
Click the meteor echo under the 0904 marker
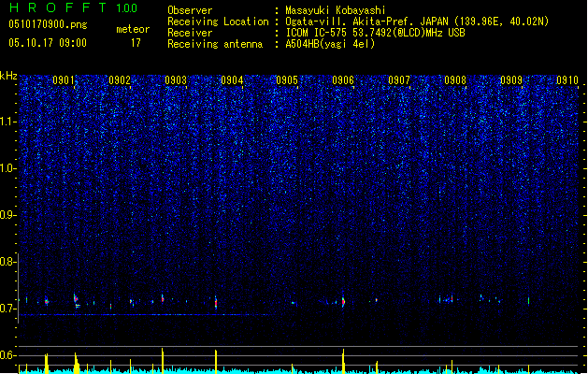(216, 302)
